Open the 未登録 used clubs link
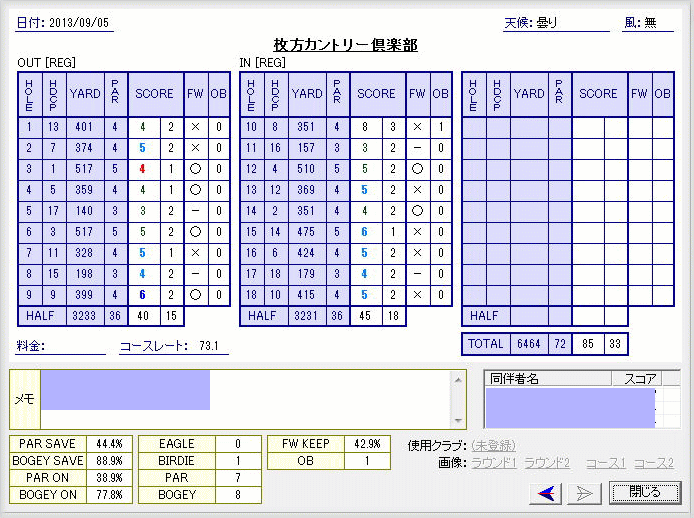 [x=494, y=445]
